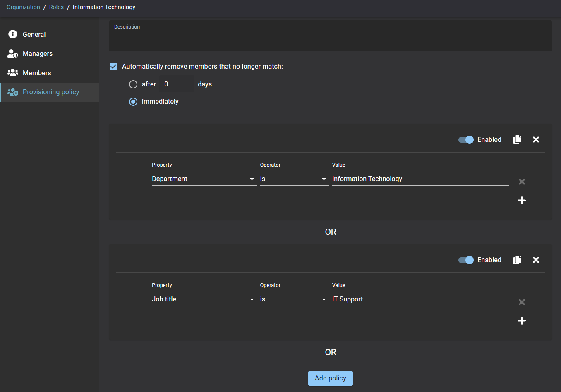Screen dimensions: 561x392
Task: Go to the Members section
Action: [x=37, y=73]
